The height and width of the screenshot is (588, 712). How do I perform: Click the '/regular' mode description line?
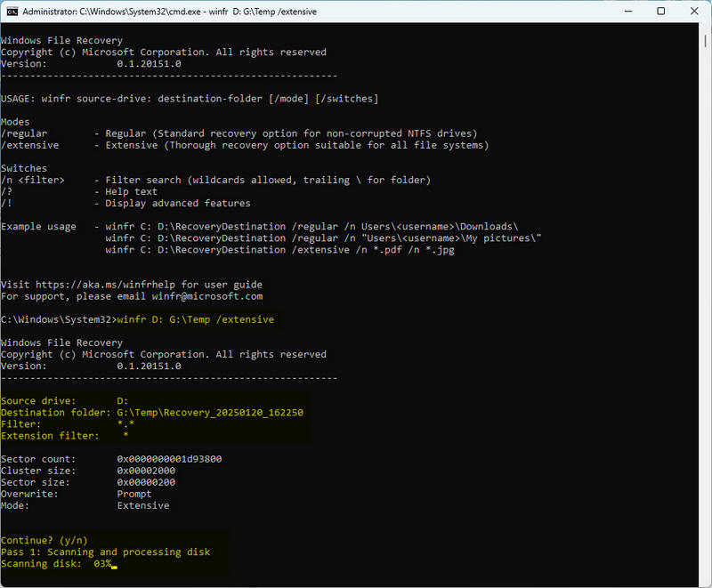click(x=239, y=133)
